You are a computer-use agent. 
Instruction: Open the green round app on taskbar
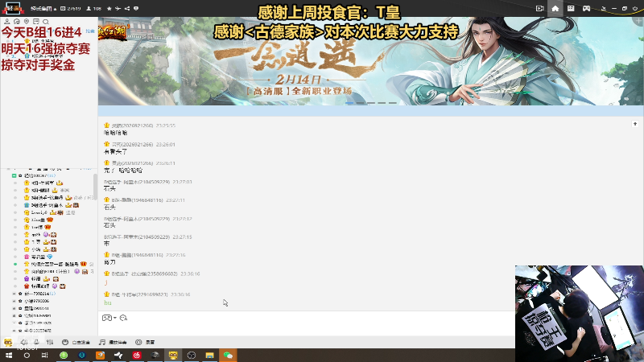[x=64, y=355]
